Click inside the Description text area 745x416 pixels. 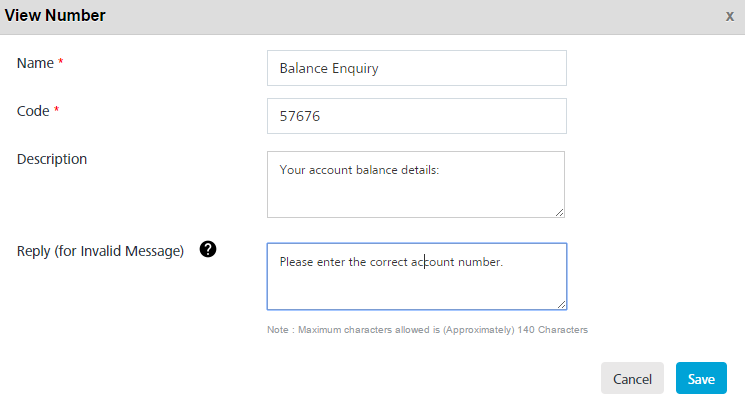pos(416,184)
